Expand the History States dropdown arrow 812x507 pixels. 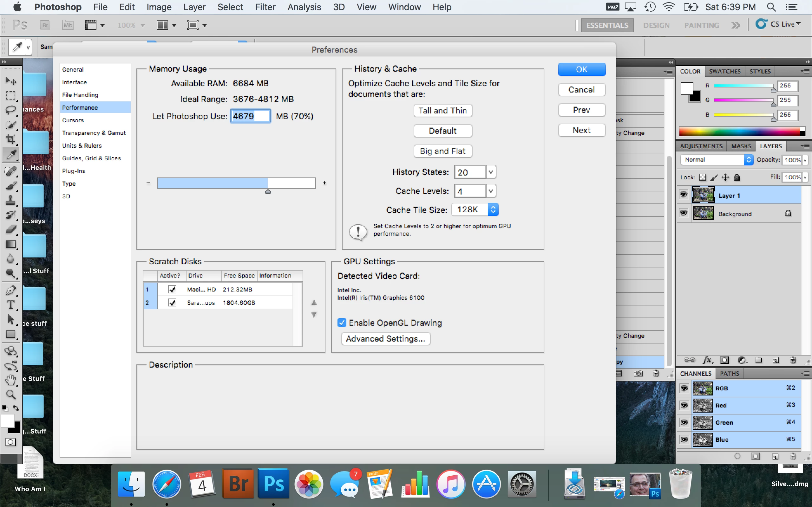pos(491,172)
